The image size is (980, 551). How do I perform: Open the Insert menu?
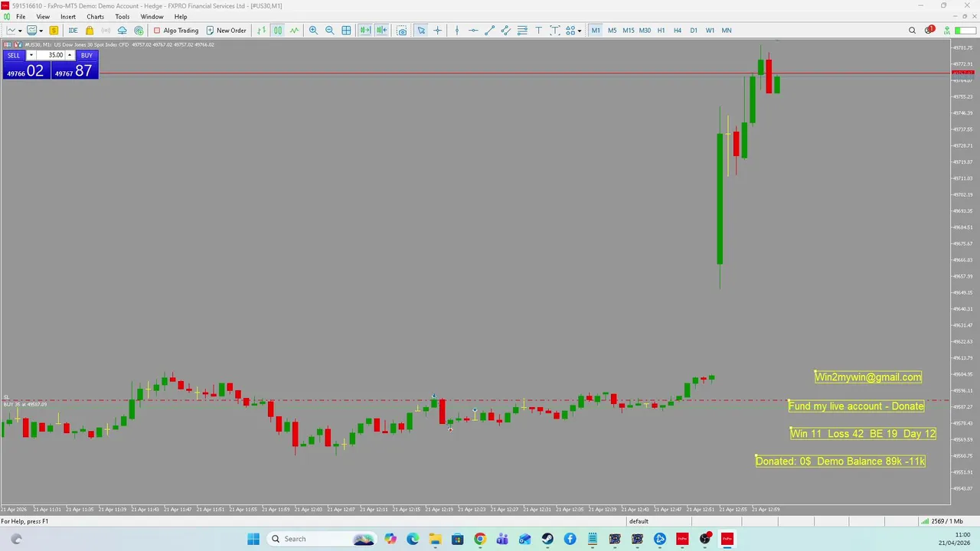coord(68,17)
